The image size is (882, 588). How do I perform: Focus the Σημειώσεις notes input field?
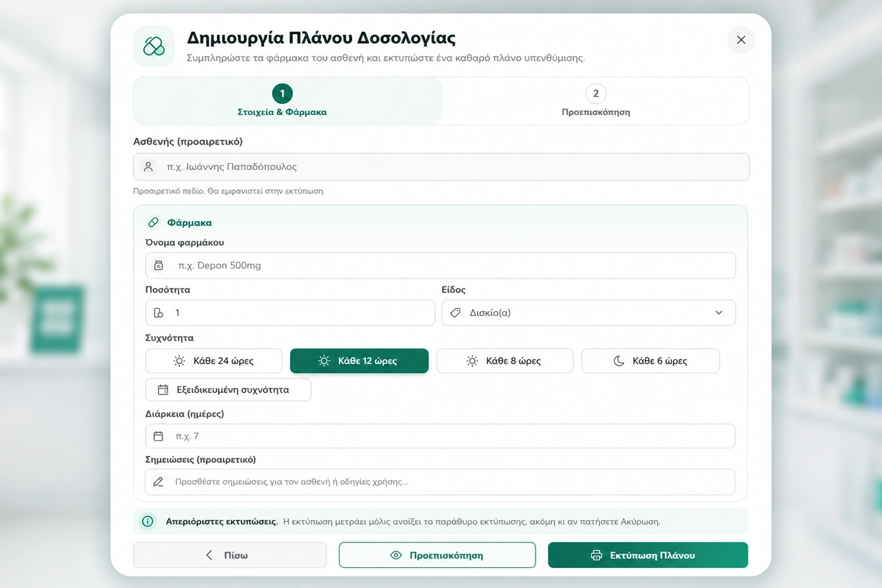pos(440,482)
